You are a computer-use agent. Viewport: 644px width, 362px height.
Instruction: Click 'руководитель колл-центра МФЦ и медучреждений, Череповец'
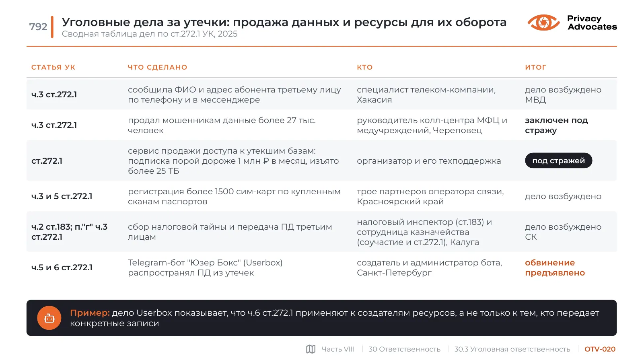click(x=432, y=125)
